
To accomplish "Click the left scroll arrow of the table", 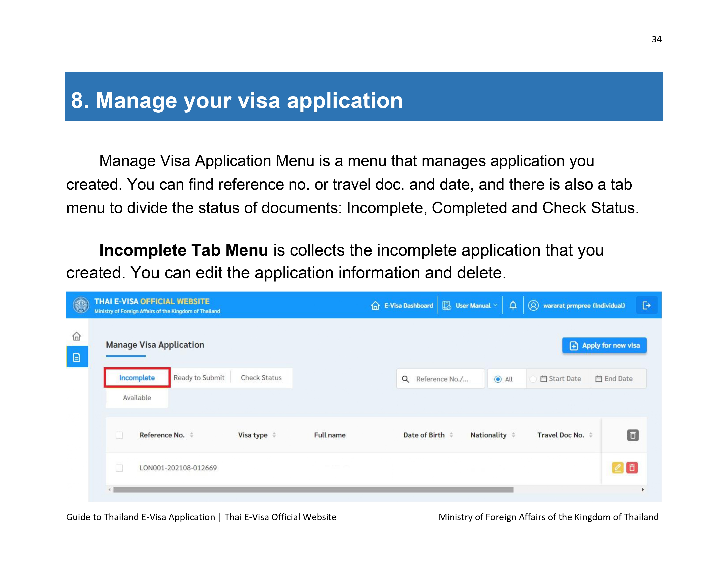I will pos(109,490).
